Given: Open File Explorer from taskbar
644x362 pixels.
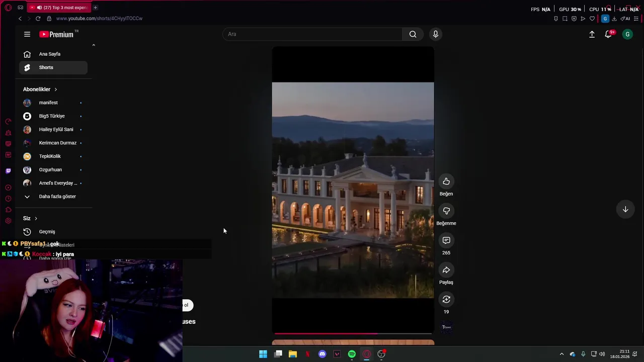Looking at the screenshot, I should 293,354.
